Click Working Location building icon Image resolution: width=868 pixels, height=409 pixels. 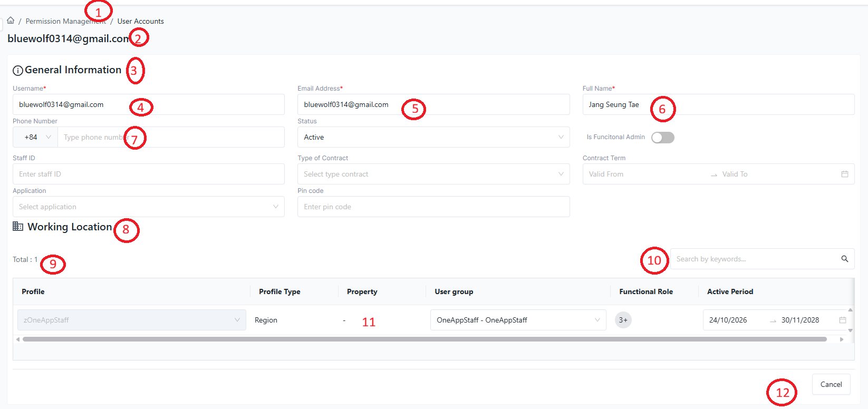pos(18,226)
